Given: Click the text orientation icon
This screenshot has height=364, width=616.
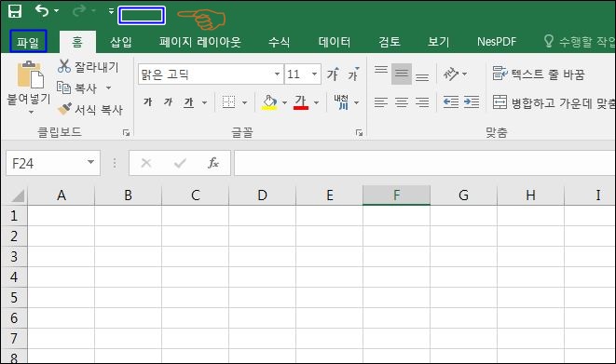Looking at the screenshot, I should (x=451, y=74).
